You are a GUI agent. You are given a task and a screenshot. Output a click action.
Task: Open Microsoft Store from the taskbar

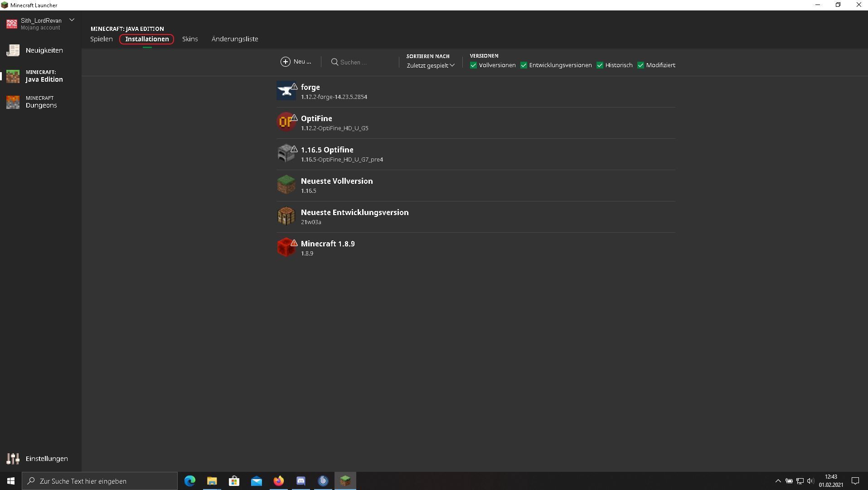(x=234, y=481)
